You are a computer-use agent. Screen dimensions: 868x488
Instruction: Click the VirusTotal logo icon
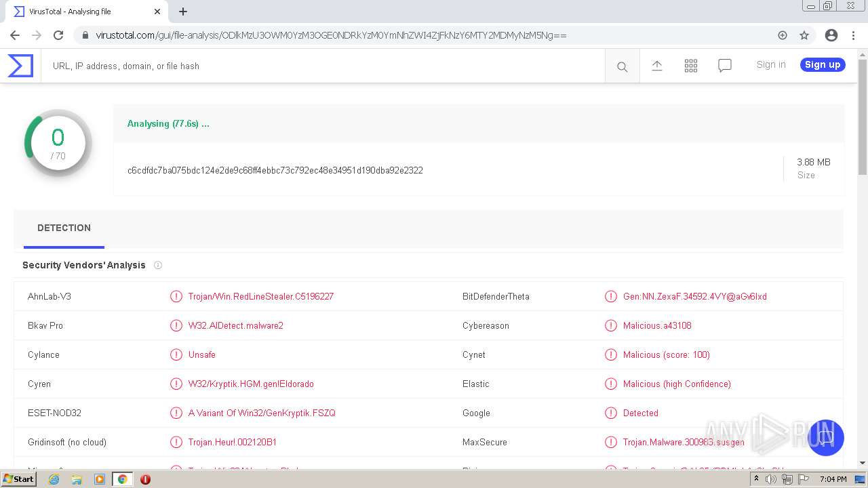[x=20, y=66]
